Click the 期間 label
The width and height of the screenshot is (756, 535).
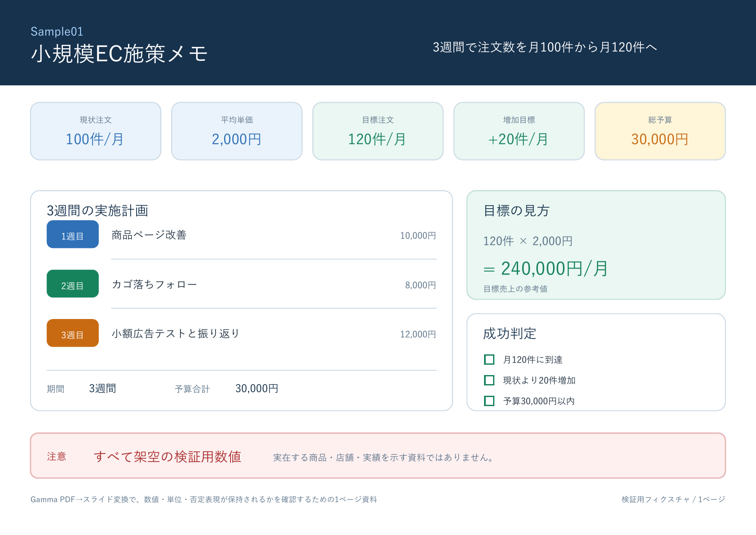pyautogui.click(x=56, y=389)
